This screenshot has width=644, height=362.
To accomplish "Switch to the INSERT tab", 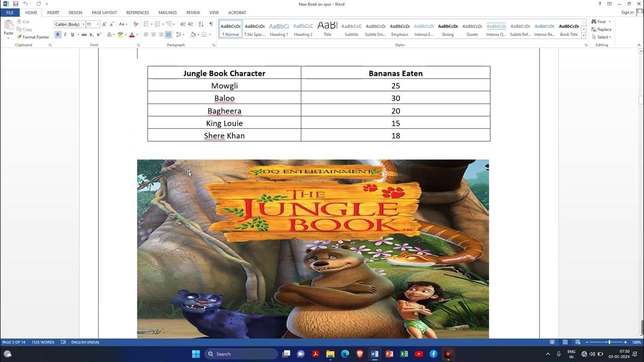I will coord(53,13).
